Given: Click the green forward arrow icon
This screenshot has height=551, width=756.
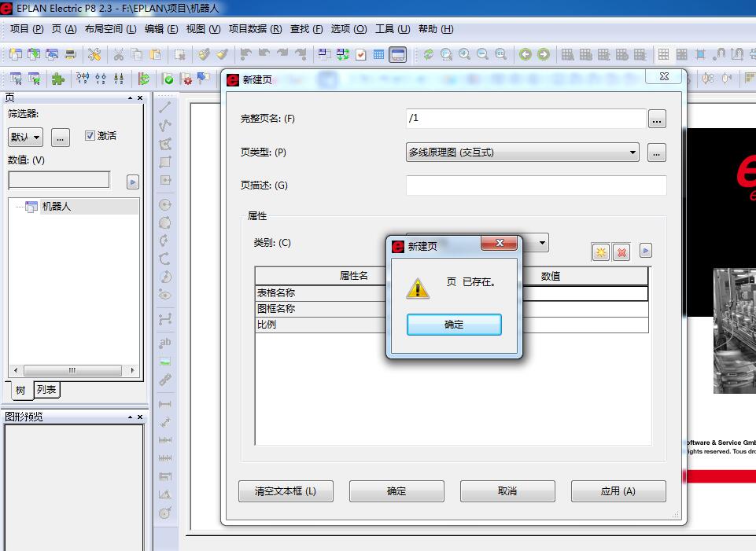Looking at the screenshot, I should coord(543,54).
